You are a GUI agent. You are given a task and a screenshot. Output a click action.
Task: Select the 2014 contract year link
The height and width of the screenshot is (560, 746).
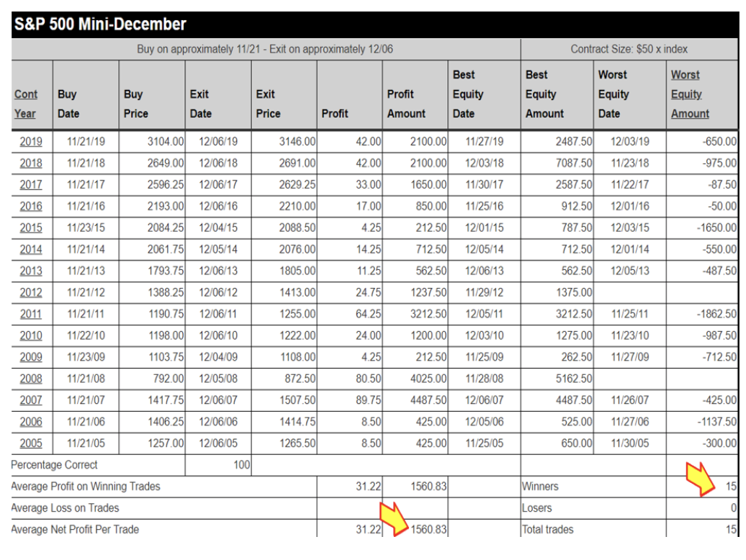click(x=31, y=250)
